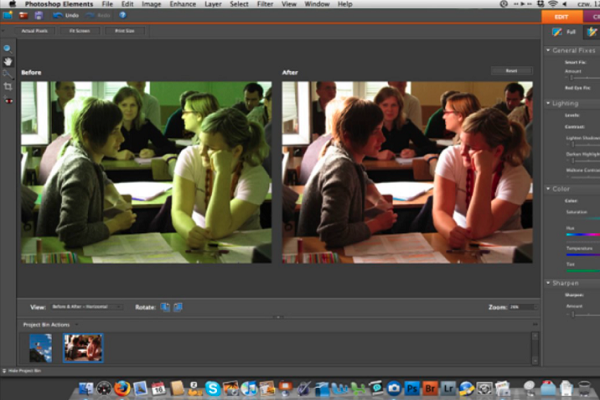
Task: Open the Edit menu
Action: point(127,4)
